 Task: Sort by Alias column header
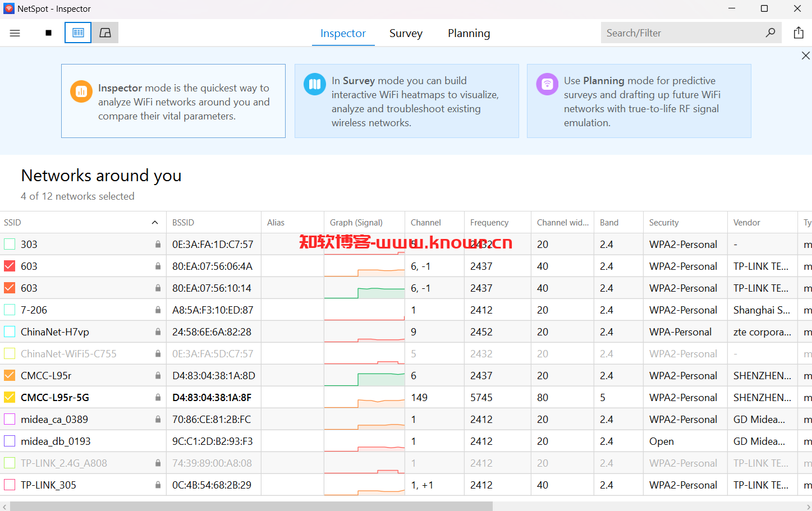pyautogui.click(x=292, y=222)
